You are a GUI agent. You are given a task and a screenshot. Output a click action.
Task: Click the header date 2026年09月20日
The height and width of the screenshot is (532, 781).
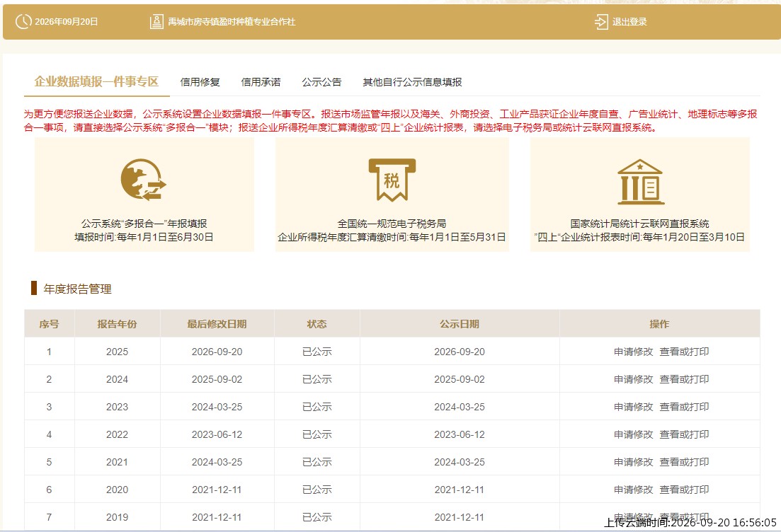67,22
